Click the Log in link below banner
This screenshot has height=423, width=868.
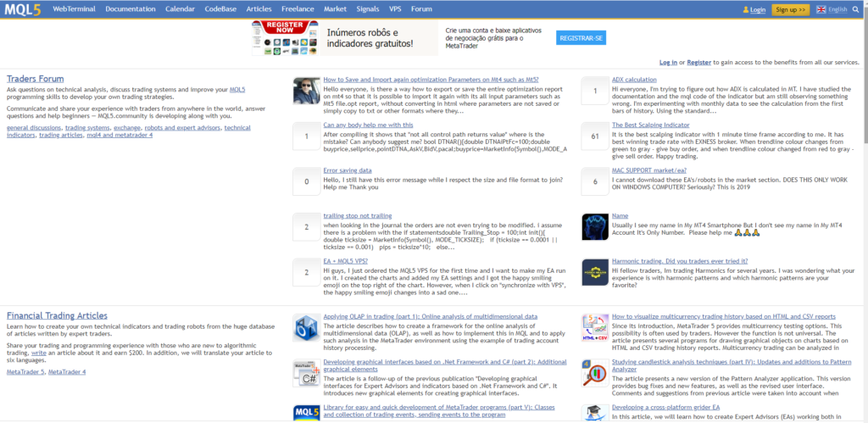pyautogui.click(x=668, y=63)
